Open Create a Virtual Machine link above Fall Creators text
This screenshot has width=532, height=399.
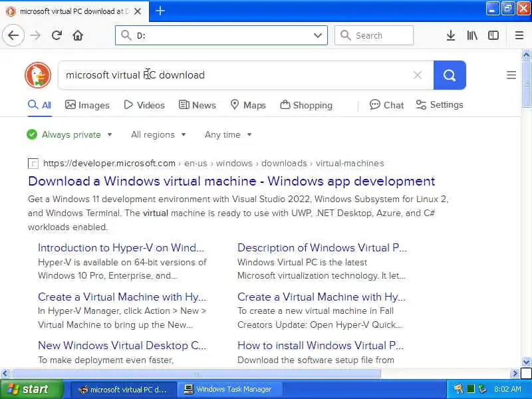pyautogui.click(x=322, y=297)
